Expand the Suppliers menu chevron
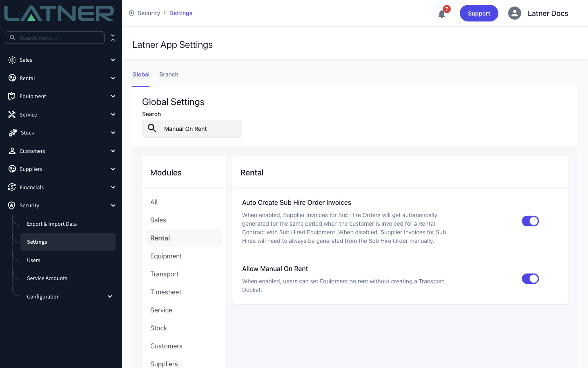588x368 pixels. [x=113, y=169]
